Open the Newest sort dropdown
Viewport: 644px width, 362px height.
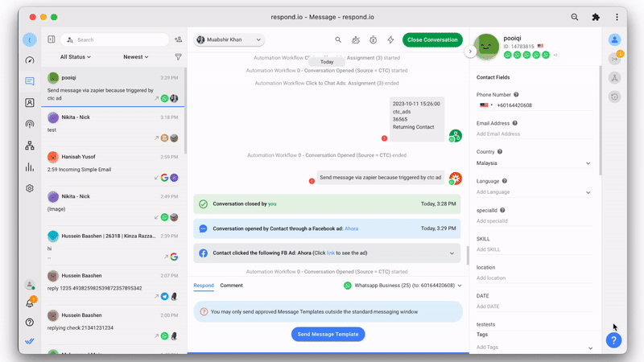coord(138,57)
